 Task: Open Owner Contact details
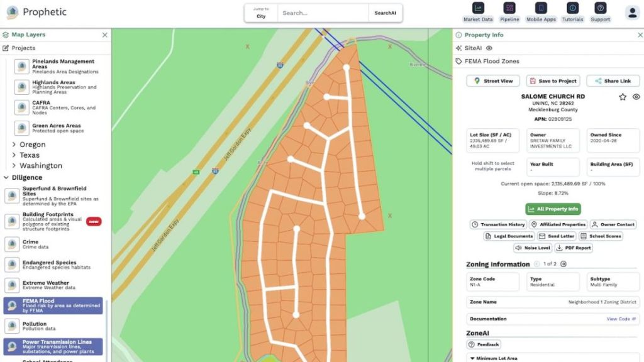click(x=613, y=224)
